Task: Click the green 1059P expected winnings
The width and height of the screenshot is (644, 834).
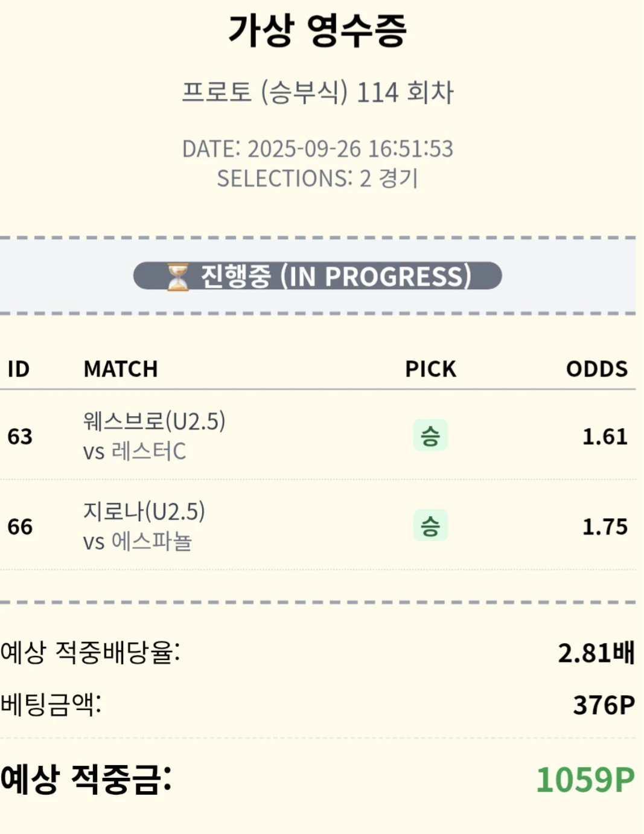Action: pyautogui.click(x=585, y=779)
